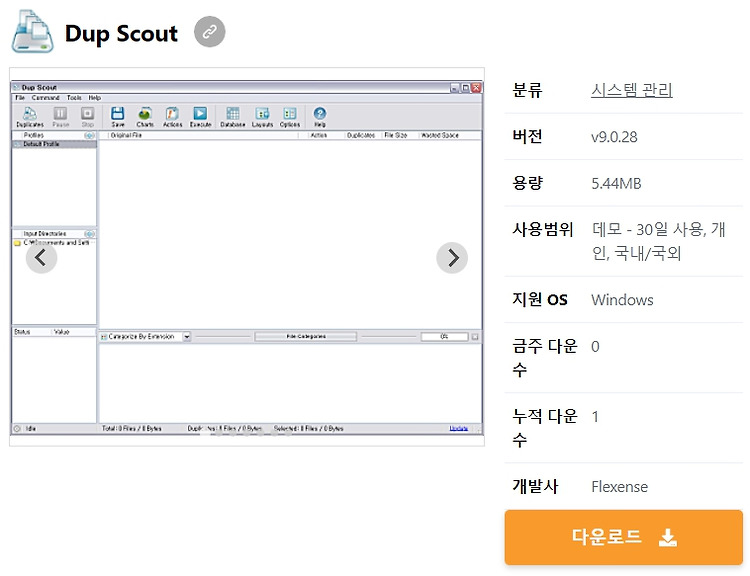Click Help toolbar icon in screenshot
This screenshot has height=576, width=750.
click(x=320, y=117)
